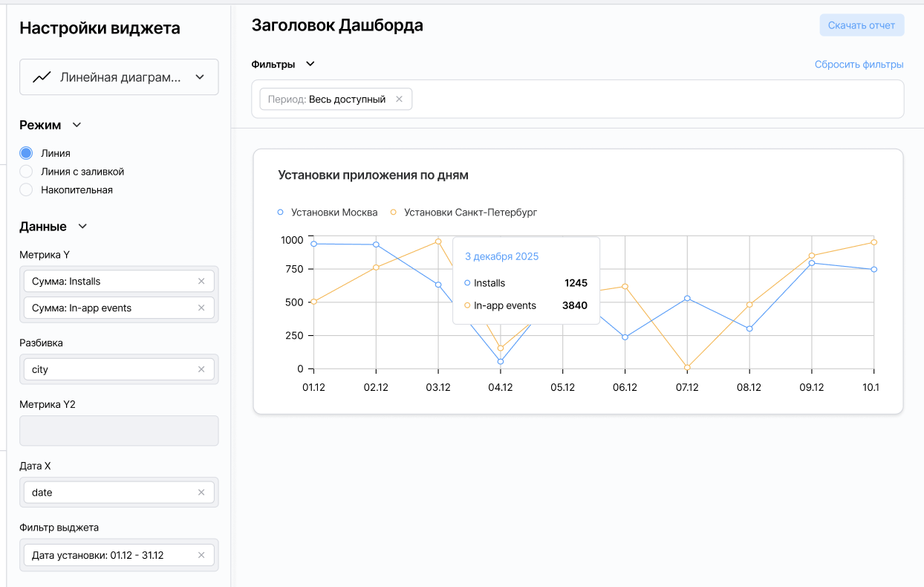This screenshot has width=924, height=587.
Task: Click the line chart icon in widget selector
Action: 42,77
